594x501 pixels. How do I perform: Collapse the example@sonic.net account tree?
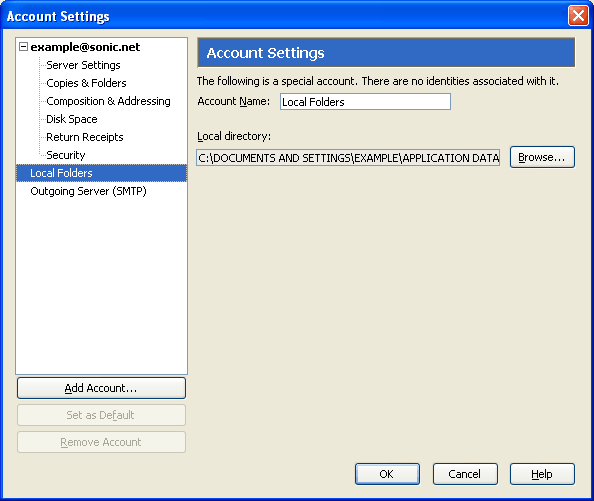(23, 47)
